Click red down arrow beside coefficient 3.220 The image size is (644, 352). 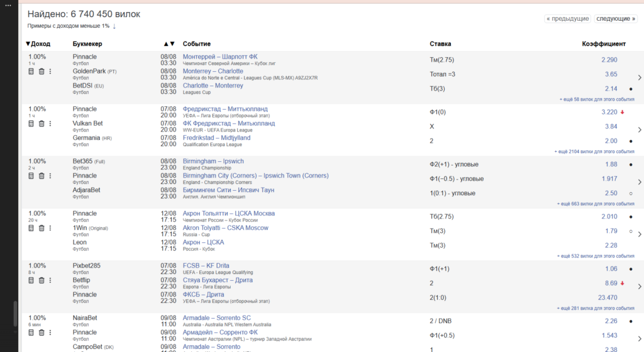pos(623,112)
